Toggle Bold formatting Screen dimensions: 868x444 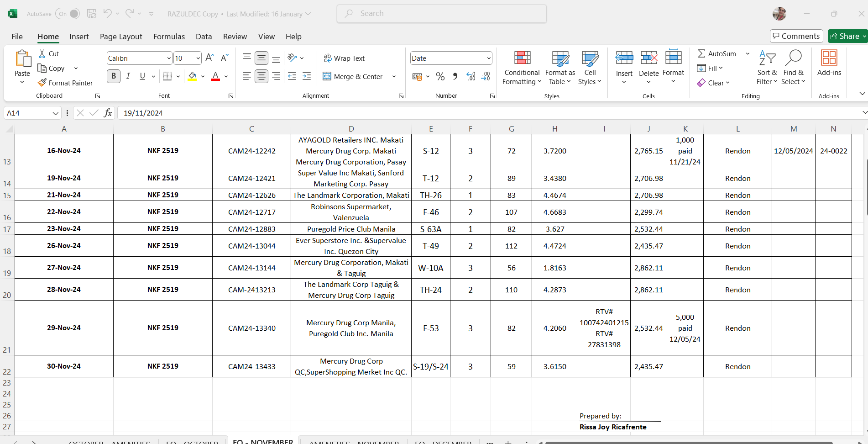[114, 76]
